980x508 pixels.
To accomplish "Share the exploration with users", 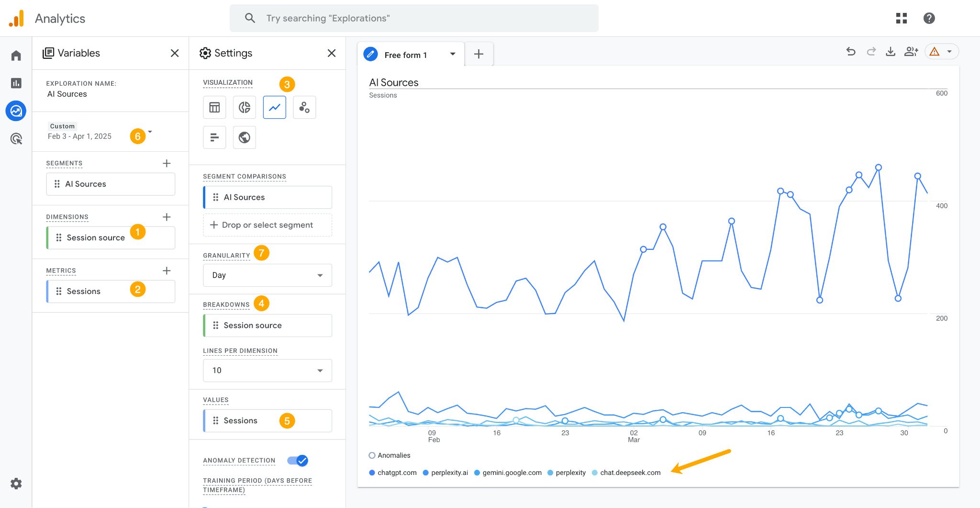I will coord(911,51).
